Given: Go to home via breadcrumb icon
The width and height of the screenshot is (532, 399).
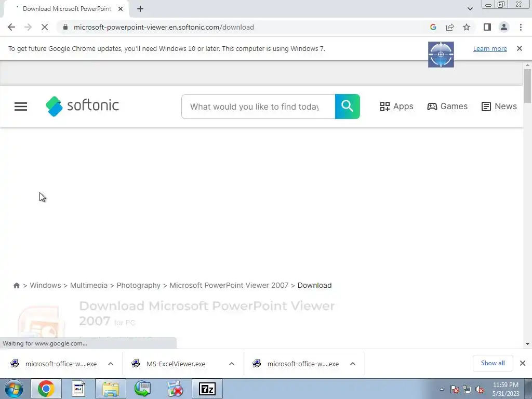Looking at the screenshot, I should [16, 285].
